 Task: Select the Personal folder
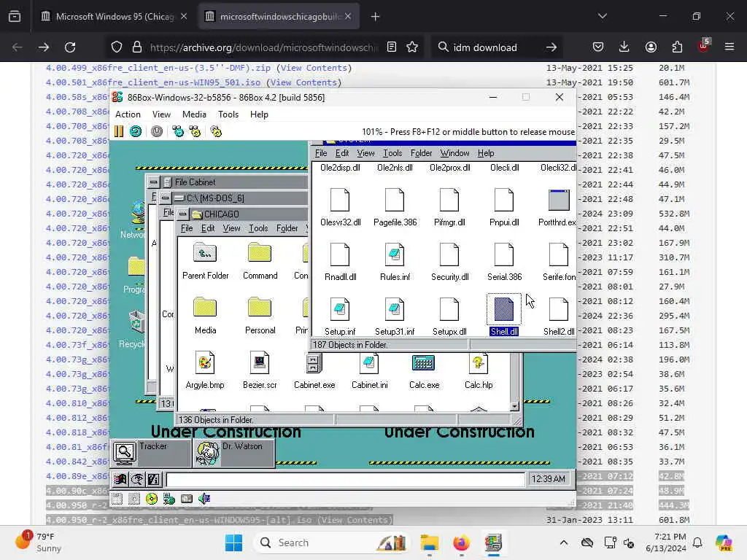click(260, 307)
